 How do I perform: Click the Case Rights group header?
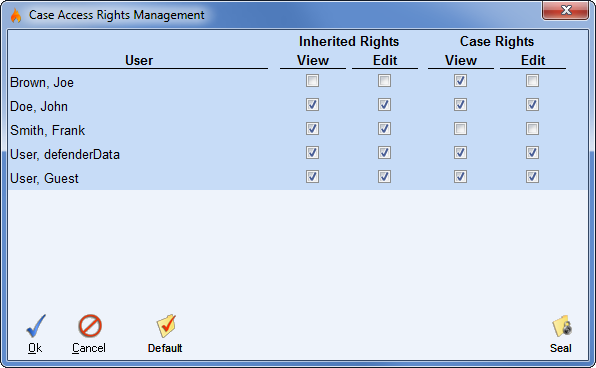(x=497, y=41)
